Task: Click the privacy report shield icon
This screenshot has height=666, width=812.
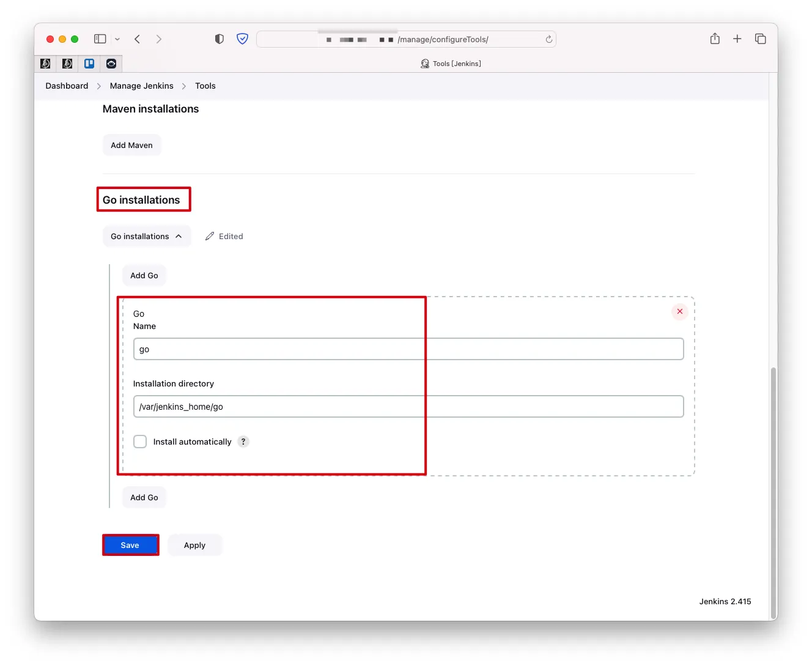Action: click(x=219, y=39)
